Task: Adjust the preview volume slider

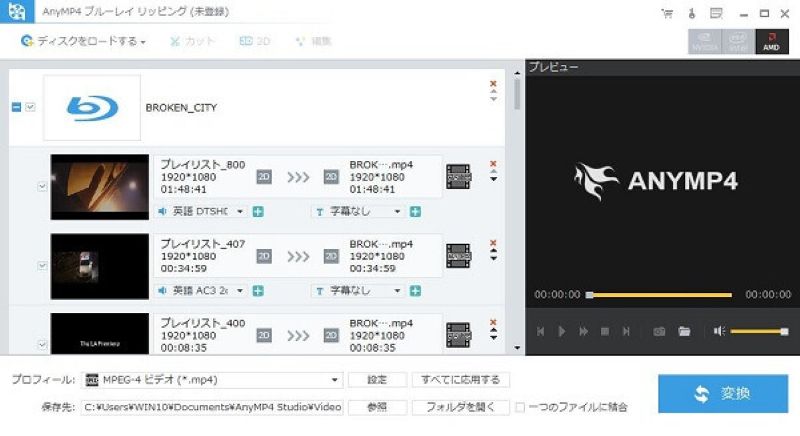Action: click(759, 331)
